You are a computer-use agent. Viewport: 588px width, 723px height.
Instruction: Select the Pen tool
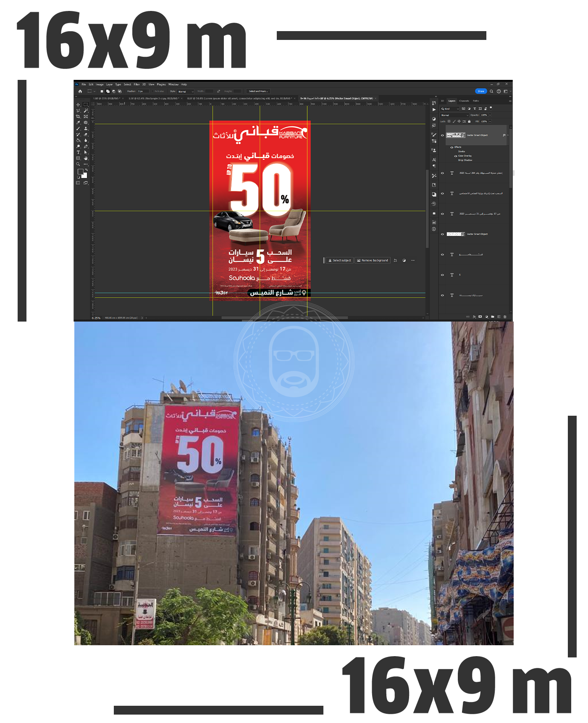click(86, 146)
